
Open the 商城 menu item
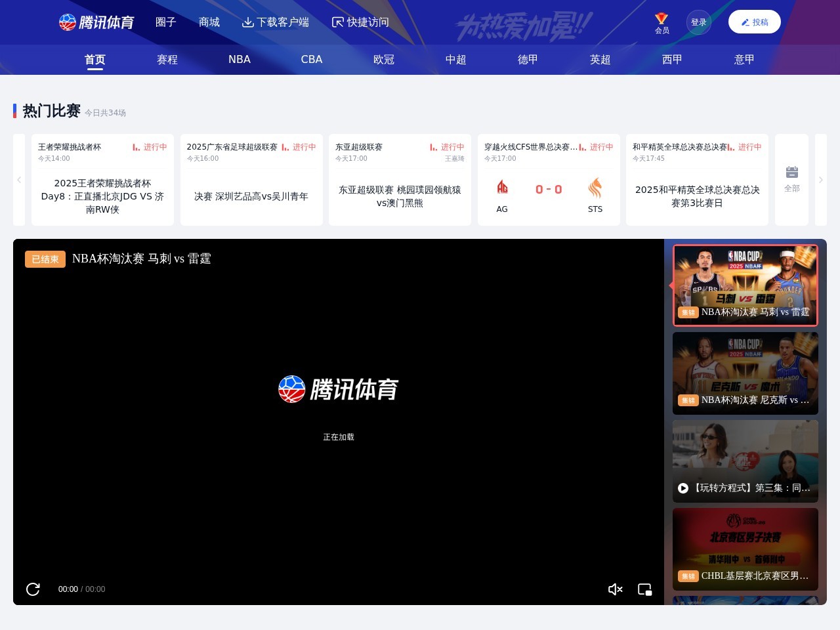click(209, 22)
